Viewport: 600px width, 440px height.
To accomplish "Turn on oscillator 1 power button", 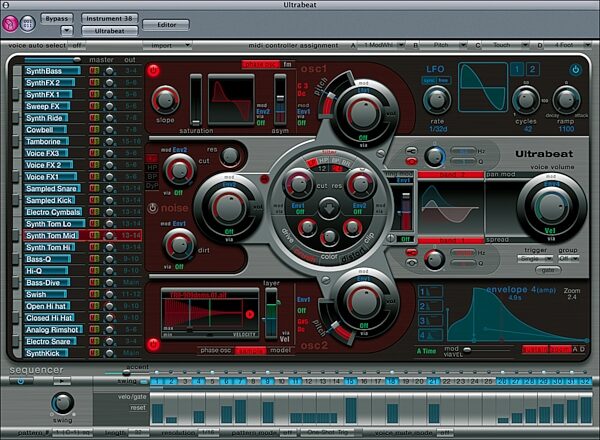I will point(153,71).
